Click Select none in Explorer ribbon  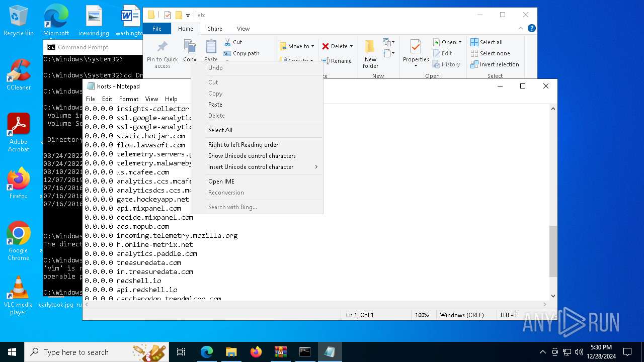pyautogui.click(x=490, y=53)
